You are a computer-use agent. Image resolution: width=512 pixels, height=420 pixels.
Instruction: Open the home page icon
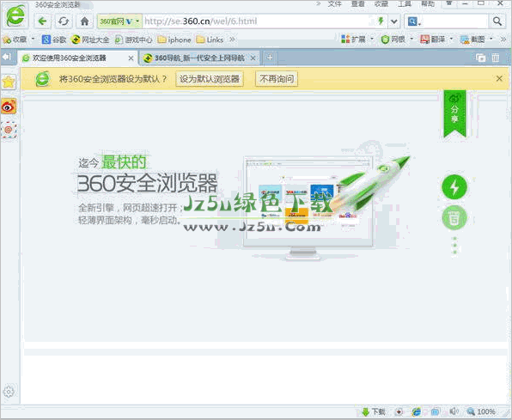click(x=84, y=21)
